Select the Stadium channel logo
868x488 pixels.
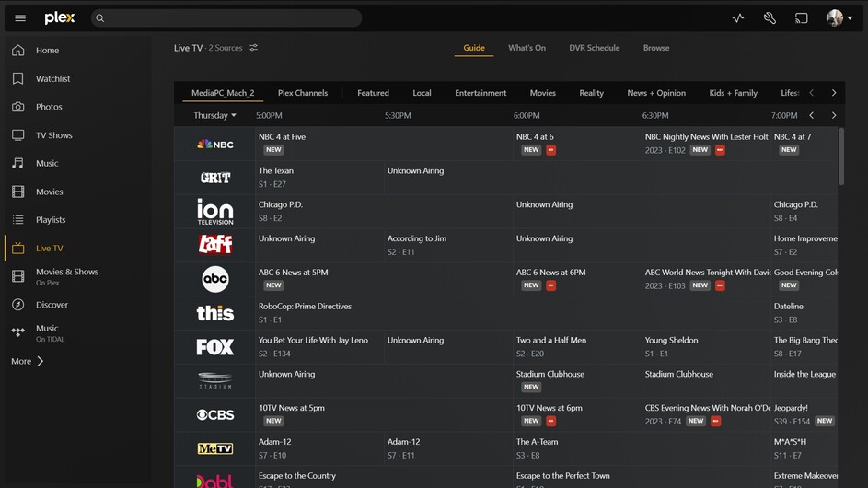[x=215, y=381]
